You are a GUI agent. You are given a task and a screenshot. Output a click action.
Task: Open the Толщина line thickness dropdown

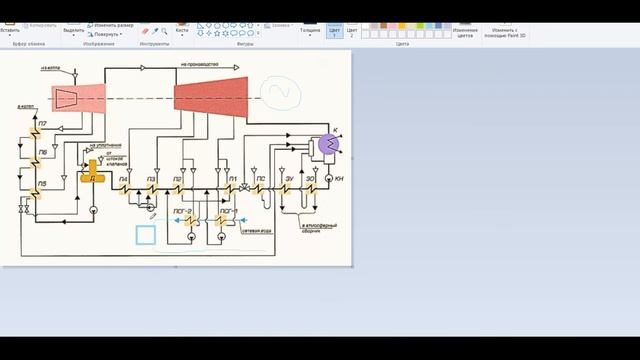point(310,32)
